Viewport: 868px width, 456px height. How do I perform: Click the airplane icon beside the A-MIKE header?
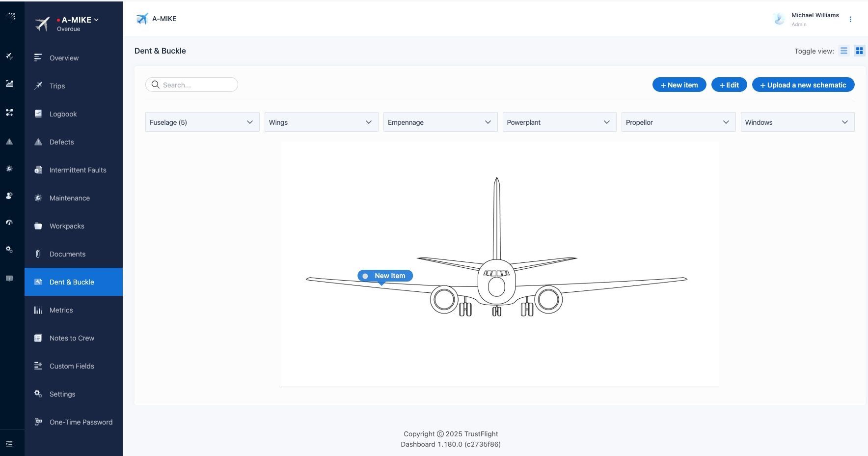(x=142, y=19)
